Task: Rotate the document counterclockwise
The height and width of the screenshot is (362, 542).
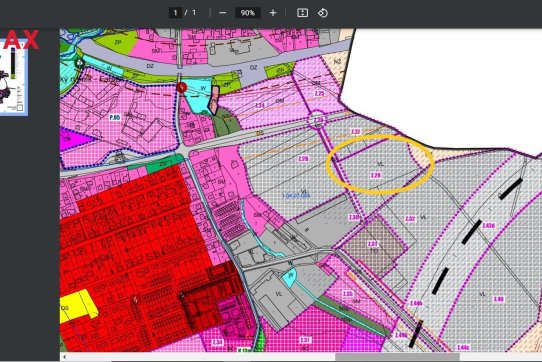Action: coord(323,13)
